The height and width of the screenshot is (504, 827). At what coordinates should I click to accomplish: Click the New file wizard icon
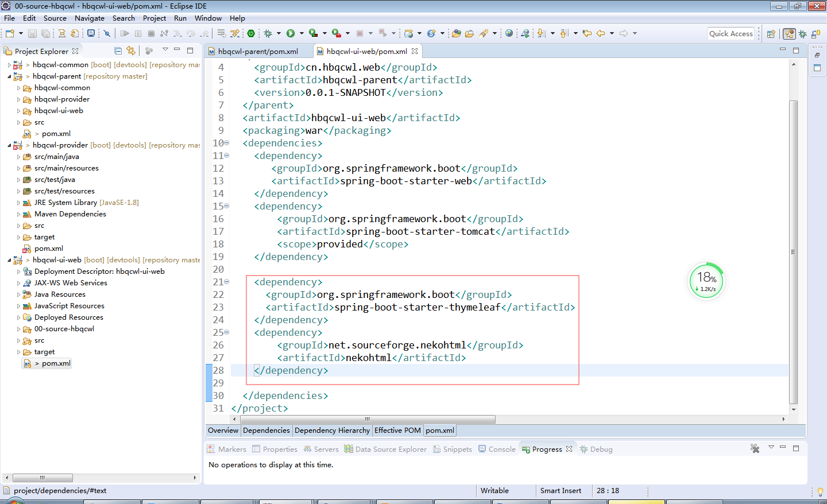click(x=10, y=33)
